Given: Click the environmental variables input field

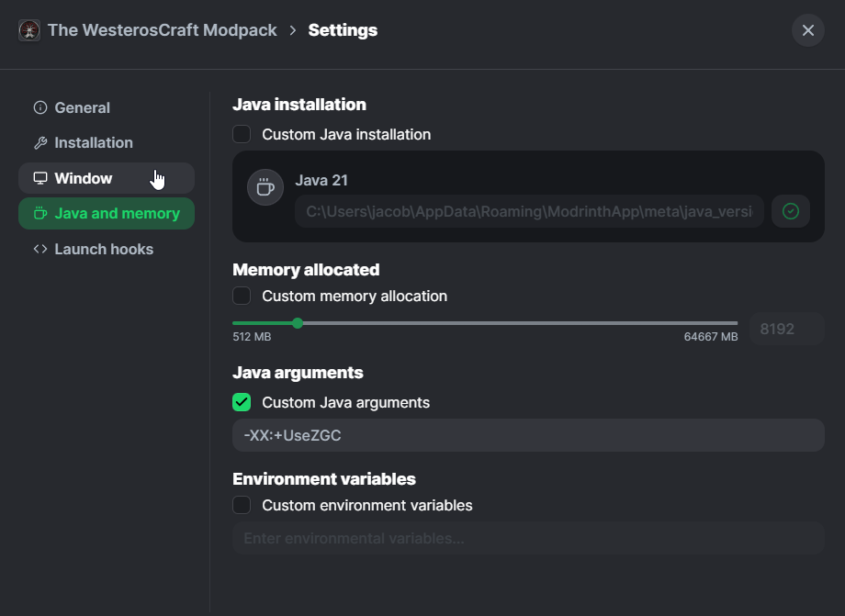Looking at the screenshot, I should coord(528,538).
